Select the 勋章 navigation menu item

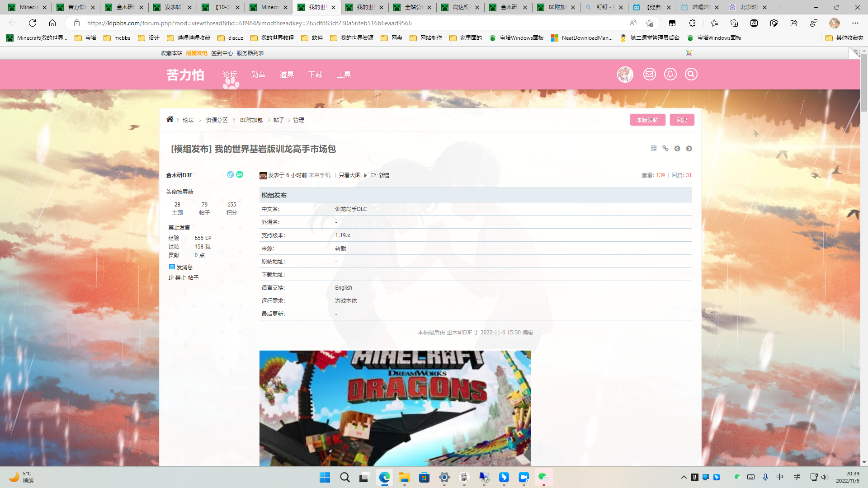pyautogui.click(x=258, y=75)
